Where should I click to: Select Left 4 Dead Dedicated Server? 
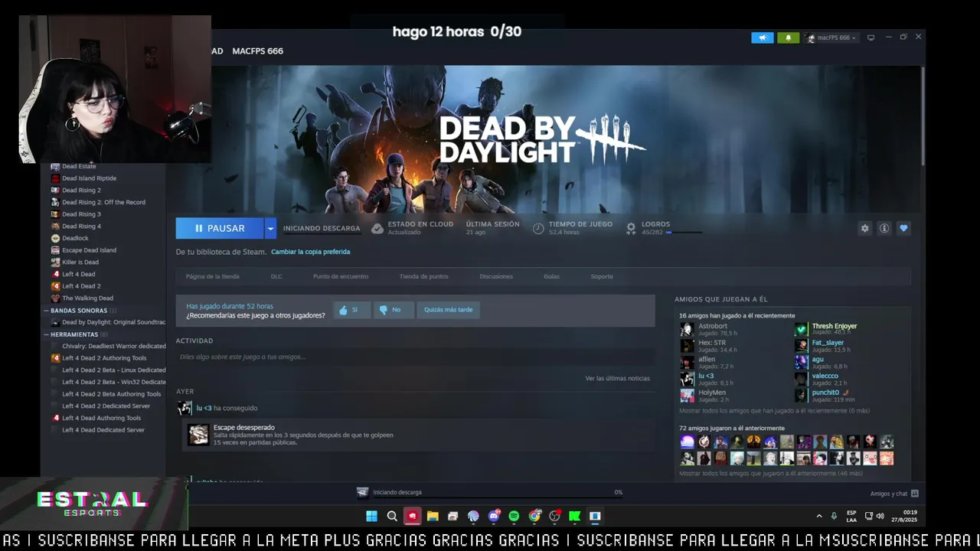pos(103,430)
